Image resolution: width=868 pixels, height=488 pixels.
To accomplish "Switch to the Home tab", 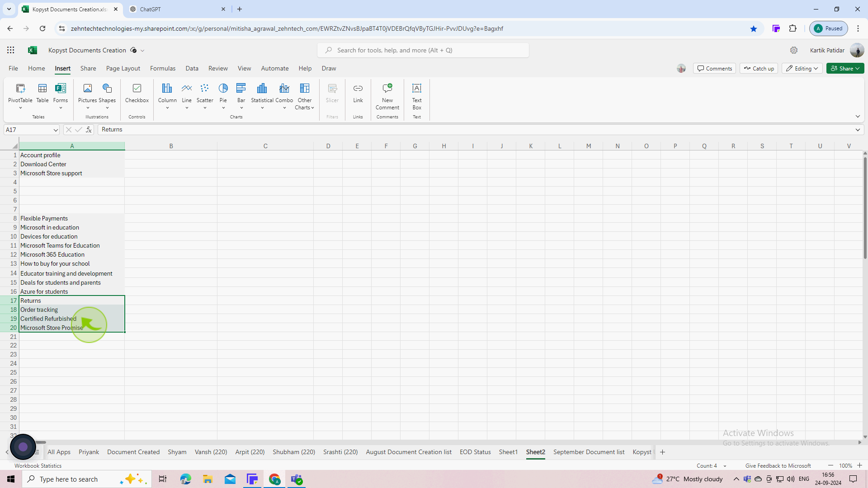I will [x=37, y=68].
